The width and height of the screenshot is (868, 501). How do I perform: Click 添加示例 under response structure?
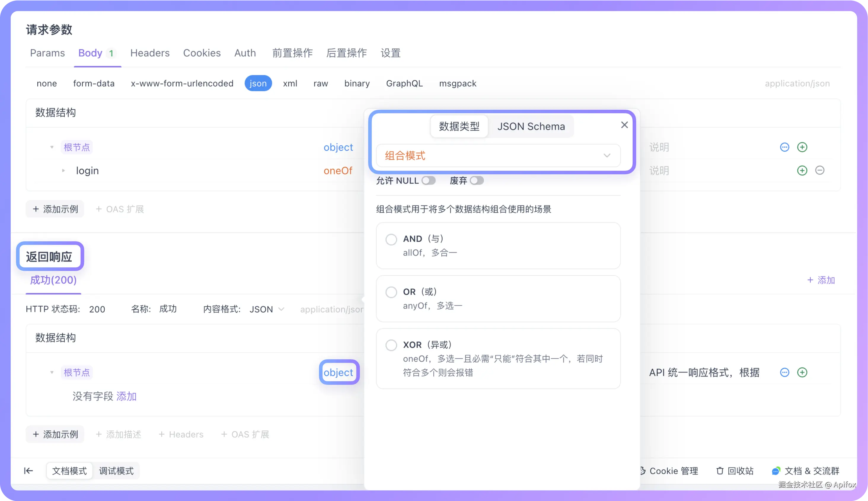(55, 434)
